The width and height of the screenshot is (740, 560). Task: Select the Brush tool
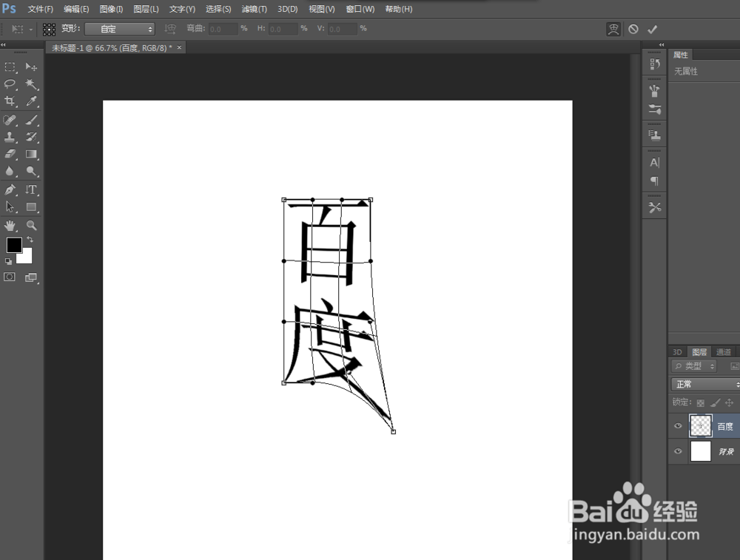click(x=31, y=120)
